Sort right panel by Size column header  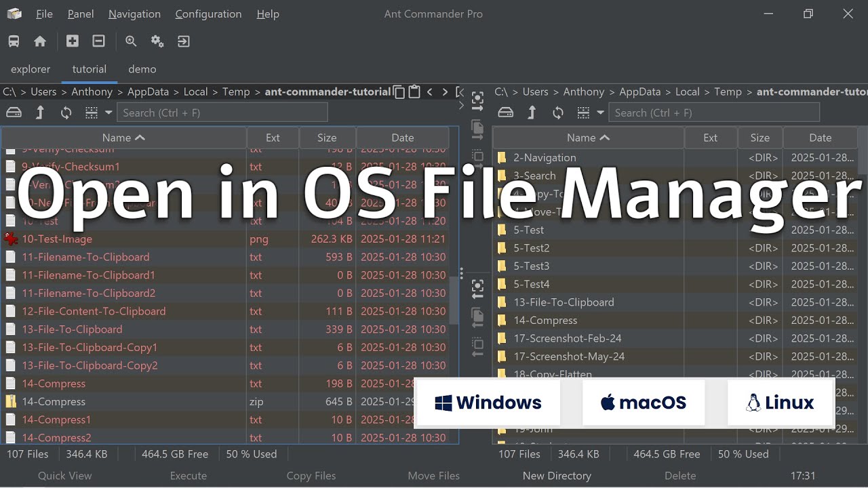[x=760, y=138]
